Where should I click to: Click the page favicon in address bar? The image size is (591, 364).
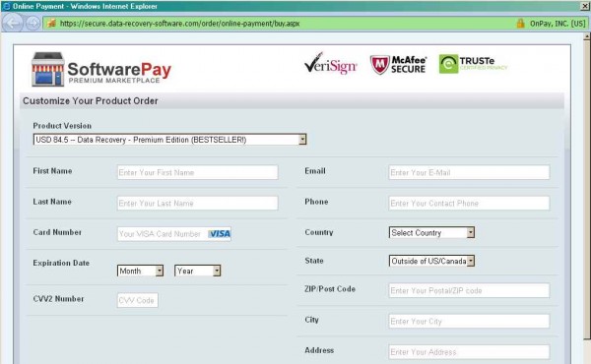51,24
